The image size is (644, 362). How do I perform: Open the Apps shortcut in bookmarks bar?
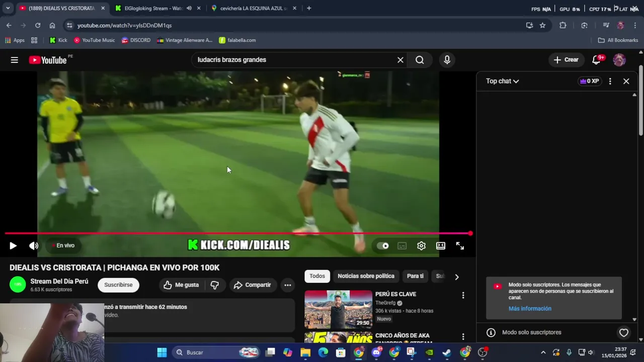15,40
